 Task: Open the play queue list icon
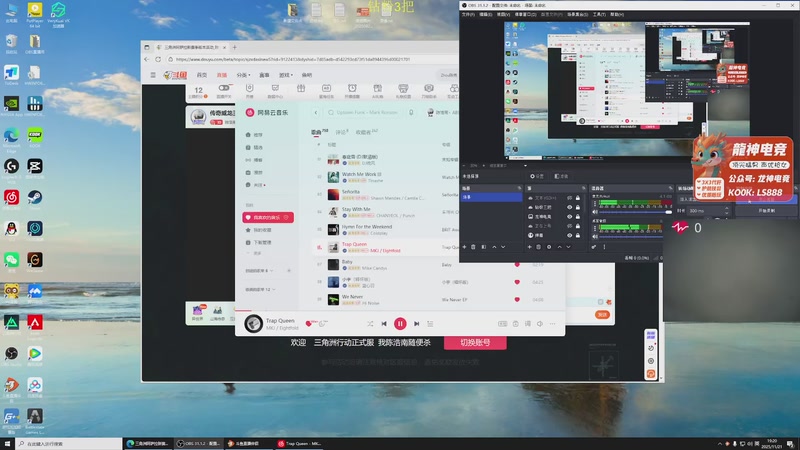(x=430, y=323)
